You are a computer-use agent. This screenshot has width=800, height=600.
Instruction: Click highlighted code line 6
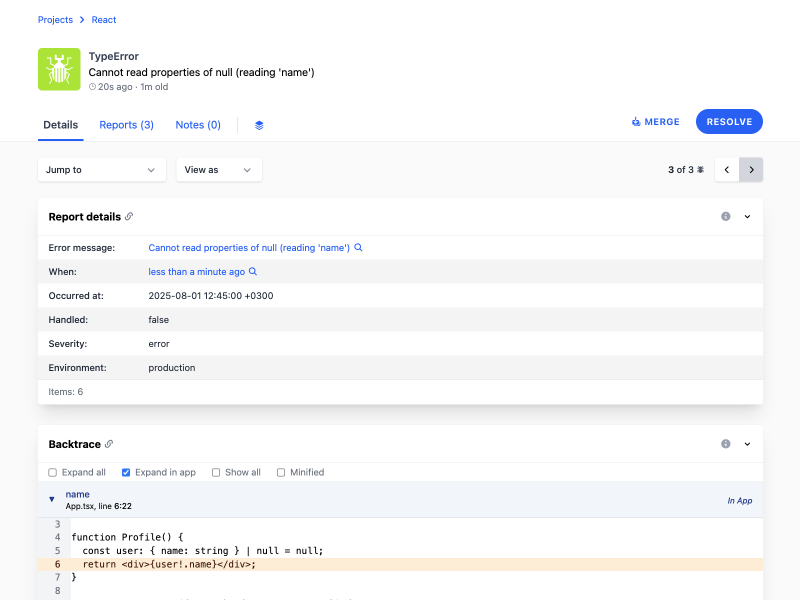[x=401, y=564]
